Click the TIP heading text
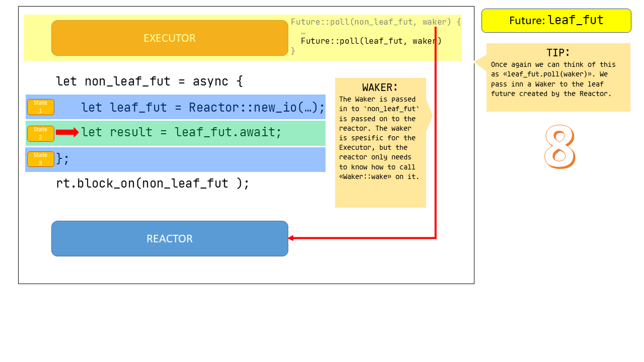644x362 pixels. 558,53
